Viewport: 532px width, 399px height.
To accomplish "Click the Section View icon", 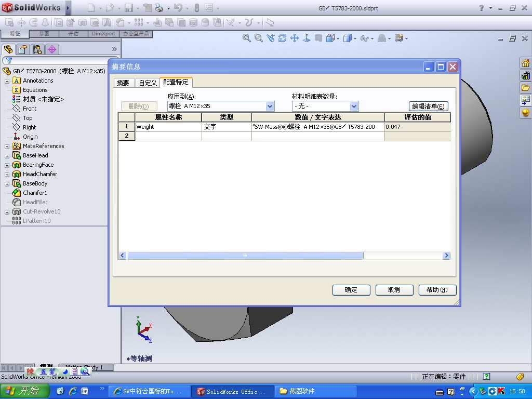I will pyautogui.click(x=318, y=38).
